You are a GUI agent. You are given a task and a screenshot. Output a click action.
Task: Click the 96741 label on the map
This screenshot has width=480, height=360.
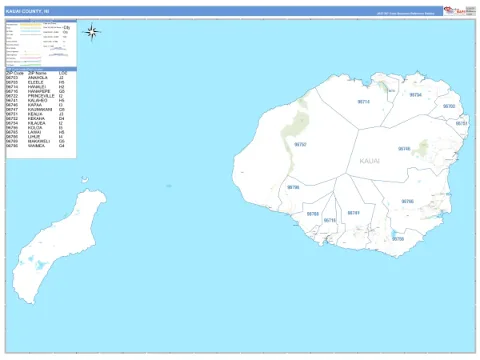(353, 213)
